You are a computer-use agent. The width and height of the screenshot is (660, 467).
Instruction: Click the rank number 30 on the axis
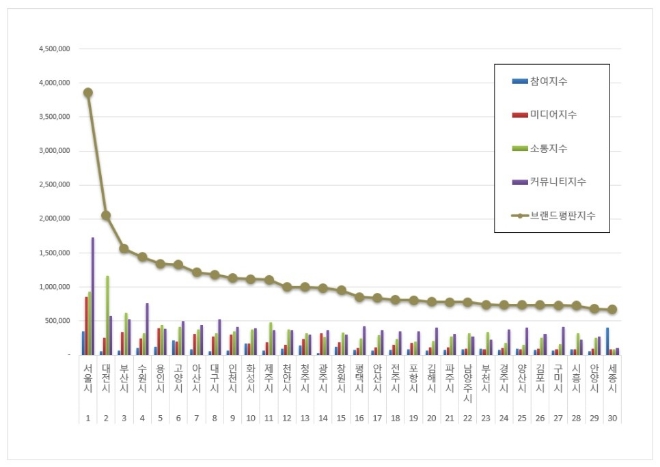point(612,417)
